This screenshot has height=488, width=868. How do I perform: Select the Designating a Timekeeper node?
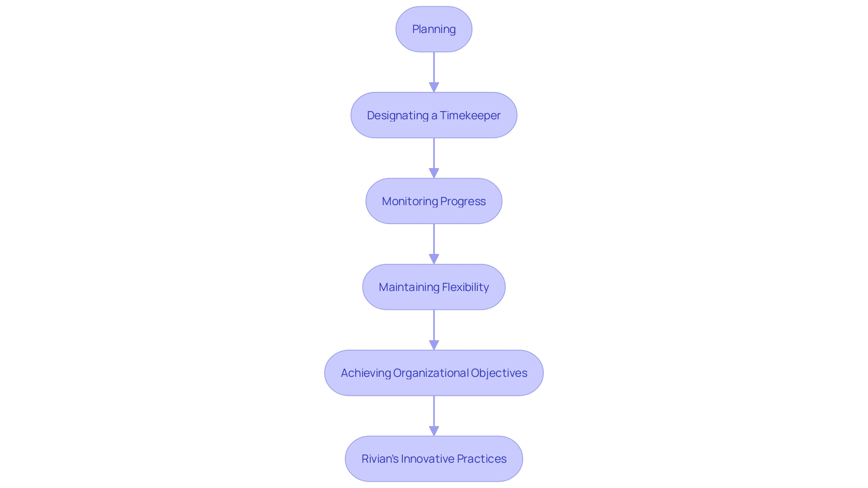(434, 114)
